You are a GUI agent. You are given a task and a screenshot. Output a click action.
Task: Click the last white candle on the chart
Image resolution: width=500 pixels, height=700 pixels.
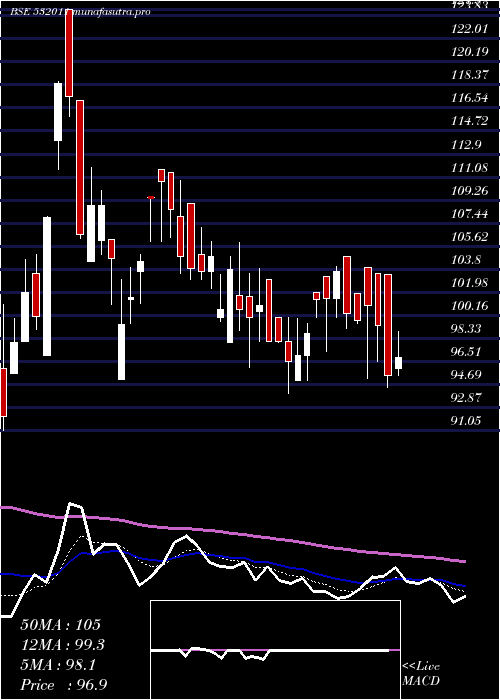pyautogui.click(x=398, y=363)
